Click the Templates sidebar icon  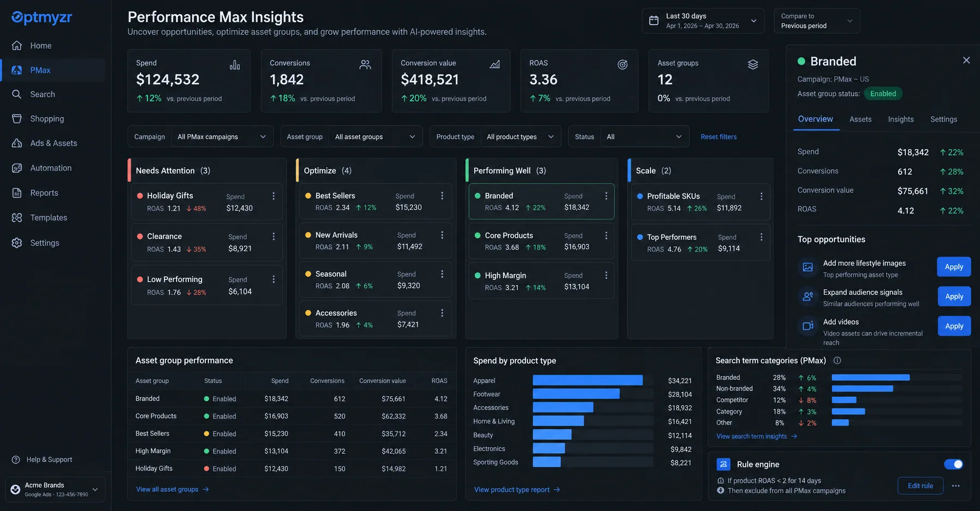click(17, 217)
